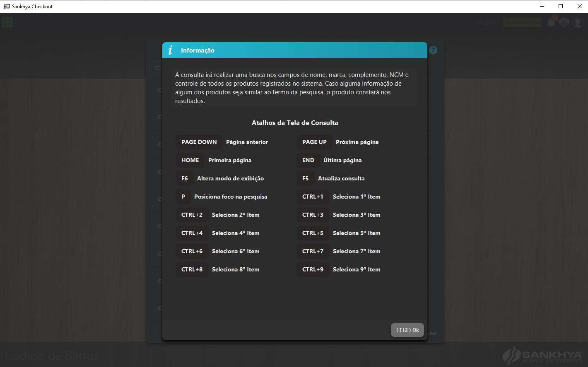Open the notifications bell

click(x=551, y=22)
